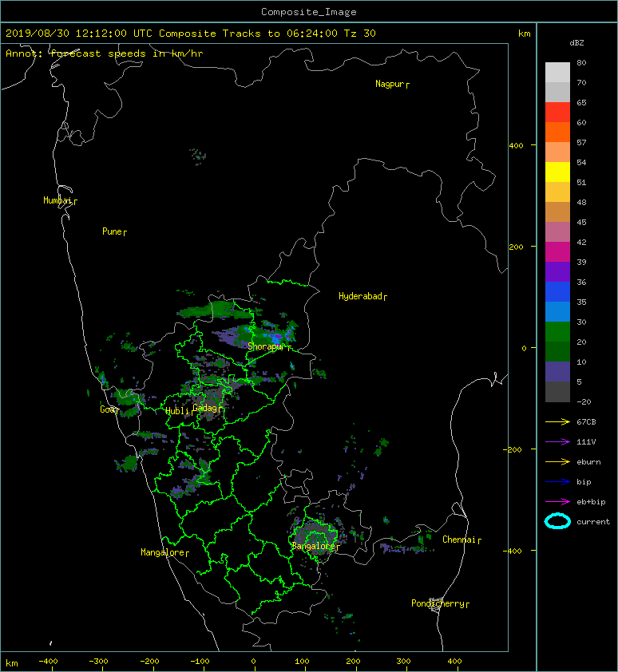Click the purple 111V legend arrow

pyautogui.click(x=557, y=442)
